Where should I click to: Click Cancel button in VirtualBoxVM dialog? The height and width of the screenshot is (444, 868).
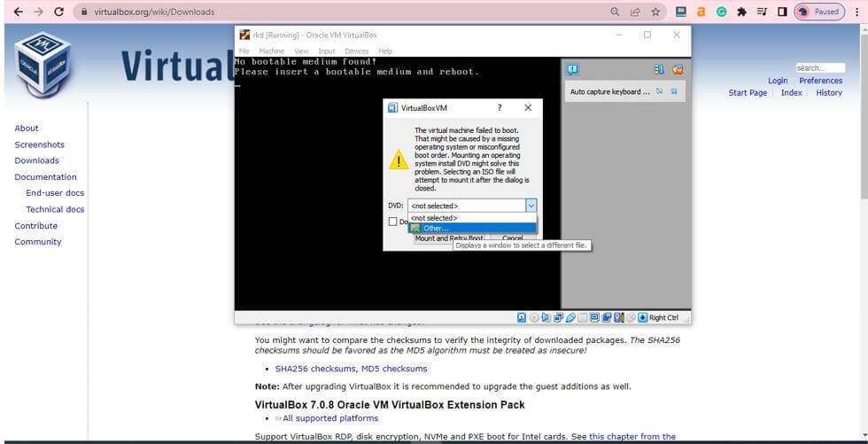pos(512,238)
